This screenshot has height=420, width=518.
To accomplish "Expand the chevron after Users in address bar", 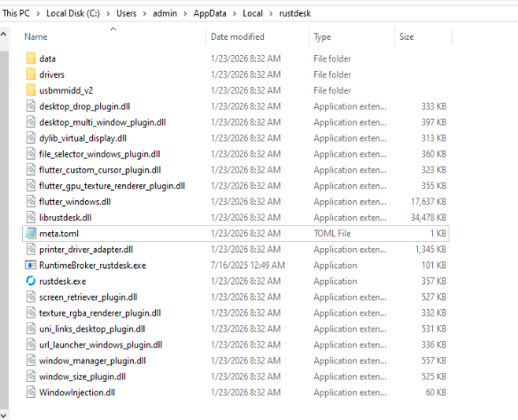I will click(x=144, y=13).
